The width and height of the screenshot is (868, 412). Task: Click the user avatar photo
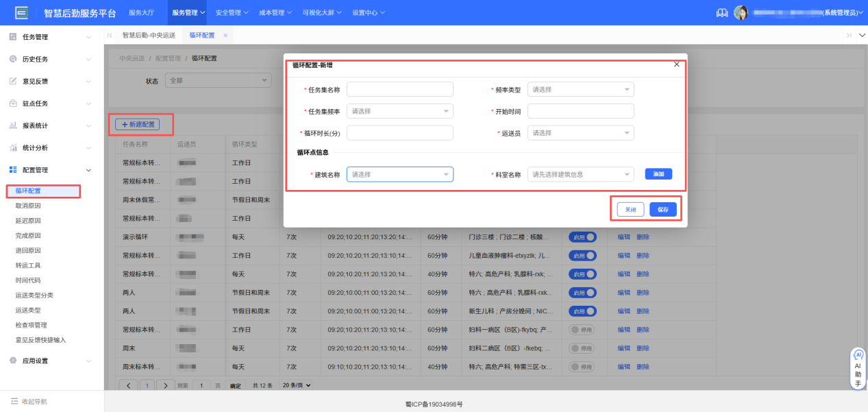click(x=741, y=12)
